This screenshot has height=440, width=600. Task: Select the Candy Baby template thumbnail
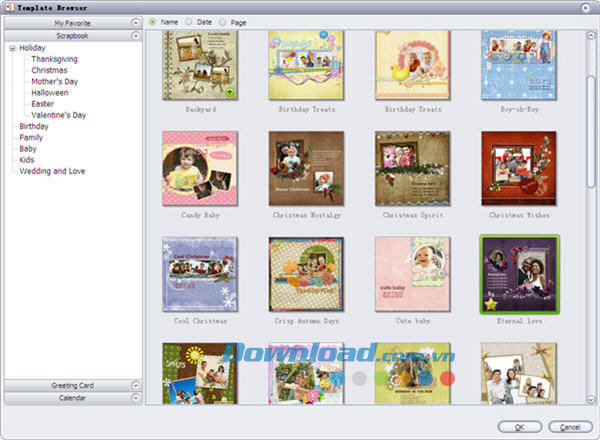click(x=199, y=168)
